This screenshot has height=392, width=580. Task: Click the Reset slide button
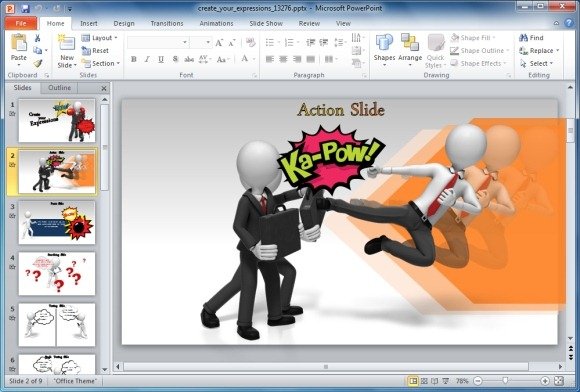95,51
